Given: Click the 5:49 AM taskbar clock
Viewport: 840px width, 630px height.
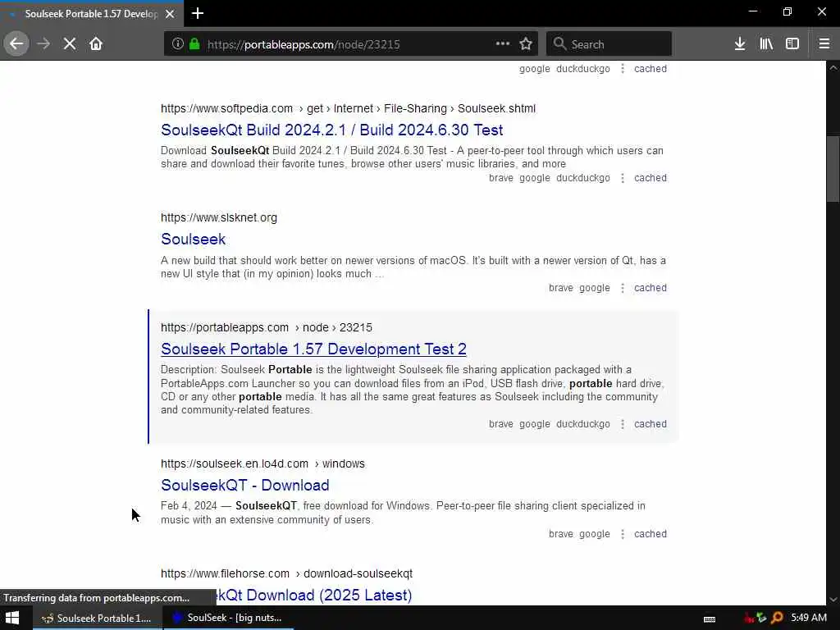Looking at the screenshot, I should coord(809,618).
